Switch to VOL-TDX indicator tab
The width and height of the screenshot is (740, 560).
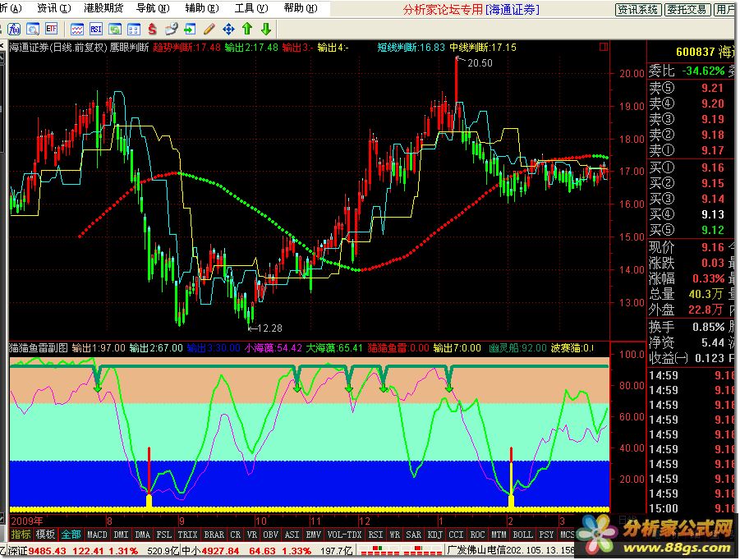(x=344, y=535)
